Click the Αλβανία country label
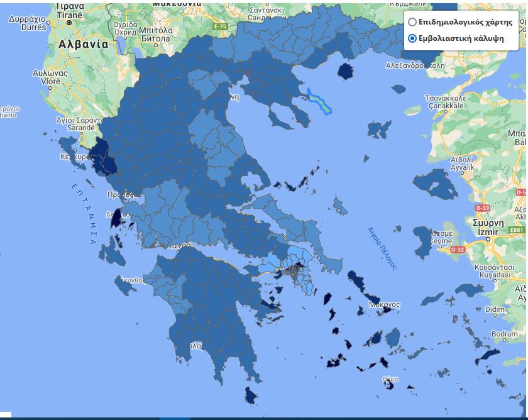 [x=84, y=44]
